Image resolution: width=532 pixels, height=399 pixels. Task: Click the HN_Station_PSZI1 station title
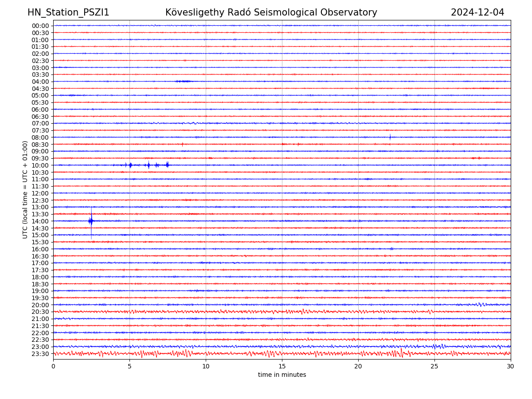pos(68,12)
